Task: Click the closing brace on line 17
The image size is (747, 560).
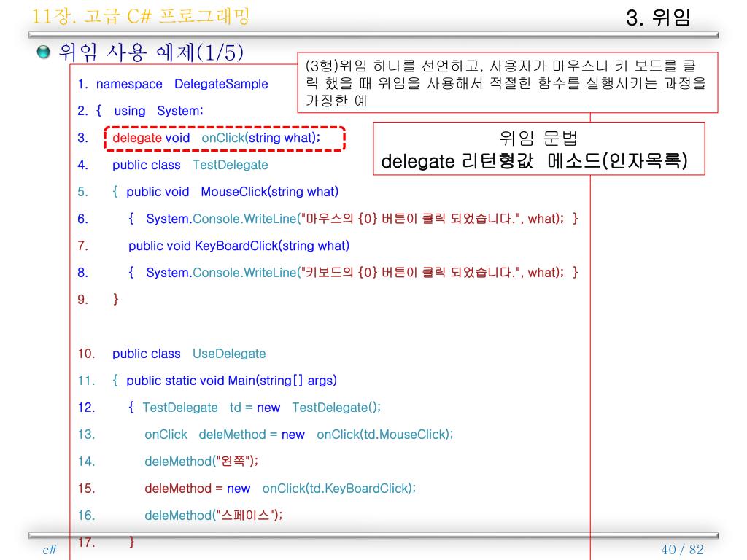Action: (x=132, y=542)
